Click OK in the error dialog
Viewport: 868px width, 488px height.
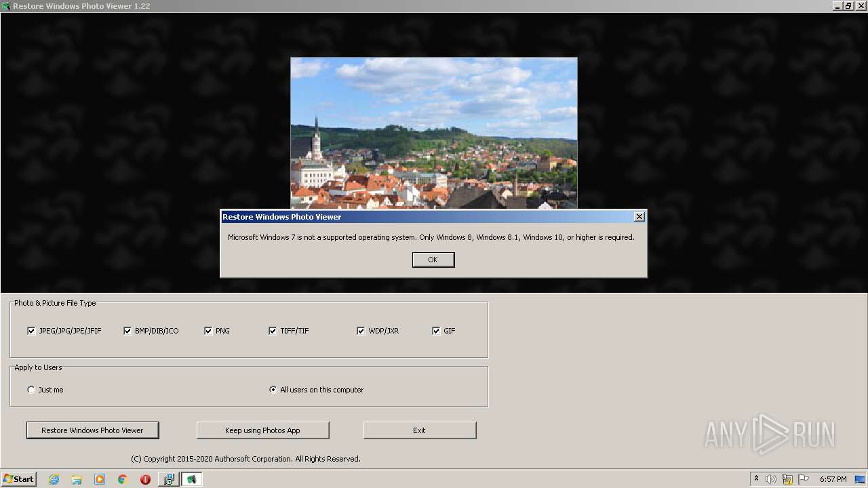click(x=433, y=260)
